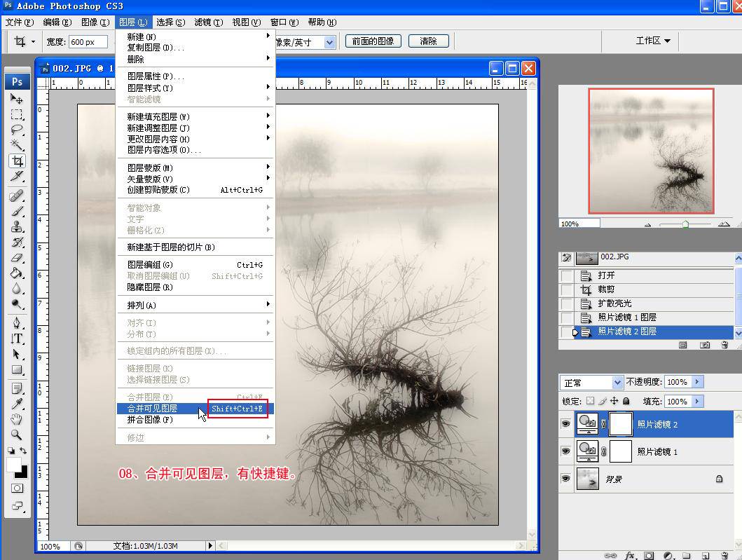The width and height of the screenshot is (742, 560).
Task: Select the Eyedropper tool
Action: tap(17, 404)
